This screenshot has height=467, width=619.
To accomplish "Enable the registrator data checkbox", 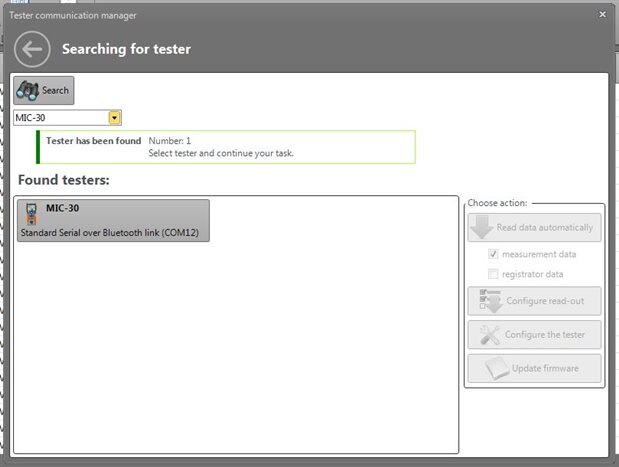I will tap(493, 274).
